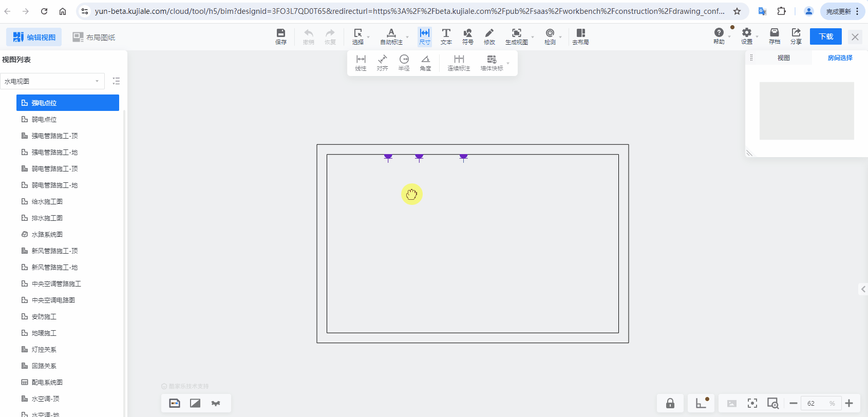
Task: Toggle the lock icon in bottom bar
Action: click(x=670, y=403)
